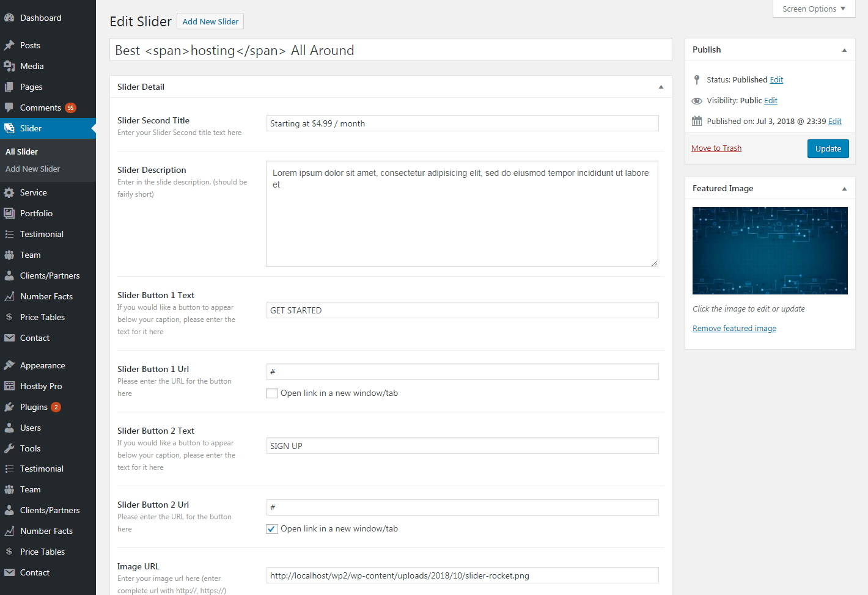Screen dimensions: 868x595
Task: Click the second Testimonial list icon below Tools
Action: click(x=9, y=469)
